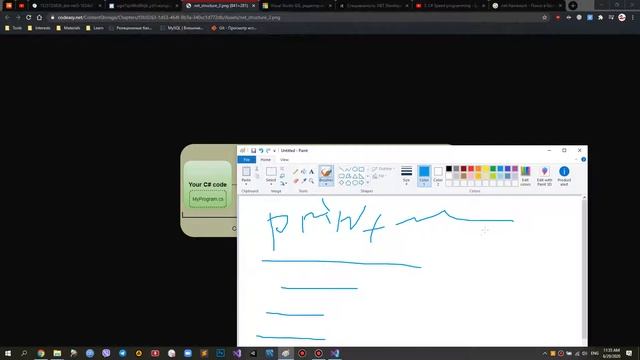The image size is (640, 360).
Task: Pick the green color swatch
Action: pos(493,169)
